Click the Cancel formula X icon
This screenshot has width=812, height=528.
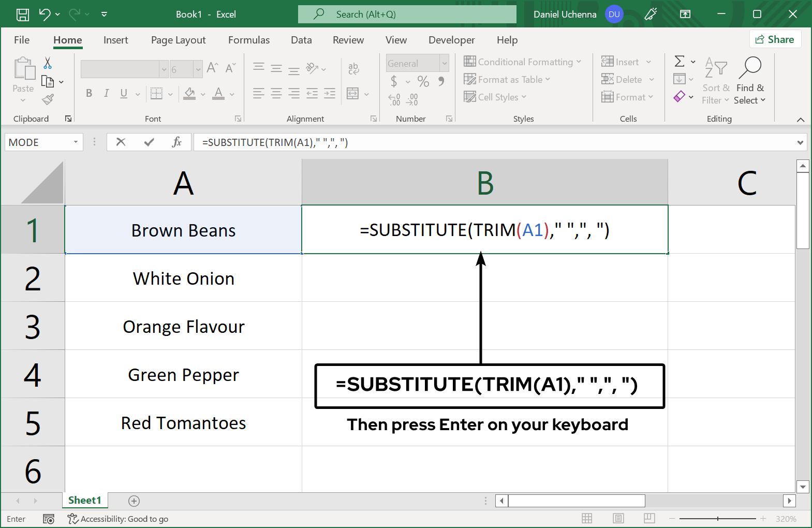pyautogui.click(x=121, y=142)
